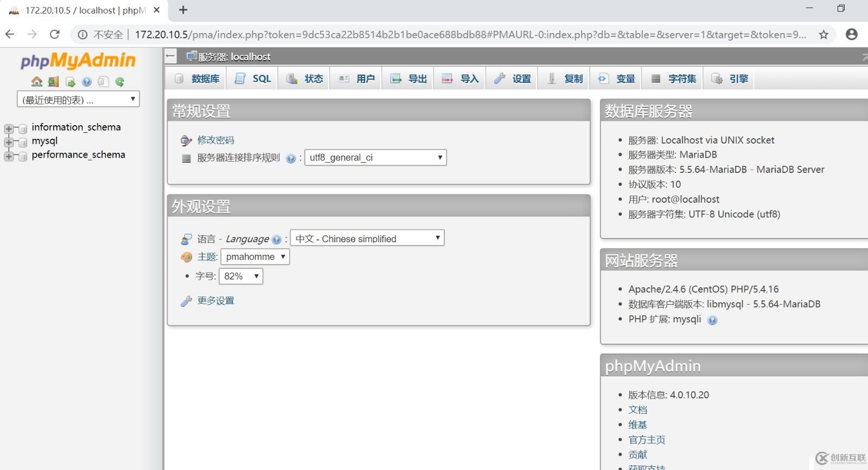Collapse the navigation panel with dash button

[170, 56]
